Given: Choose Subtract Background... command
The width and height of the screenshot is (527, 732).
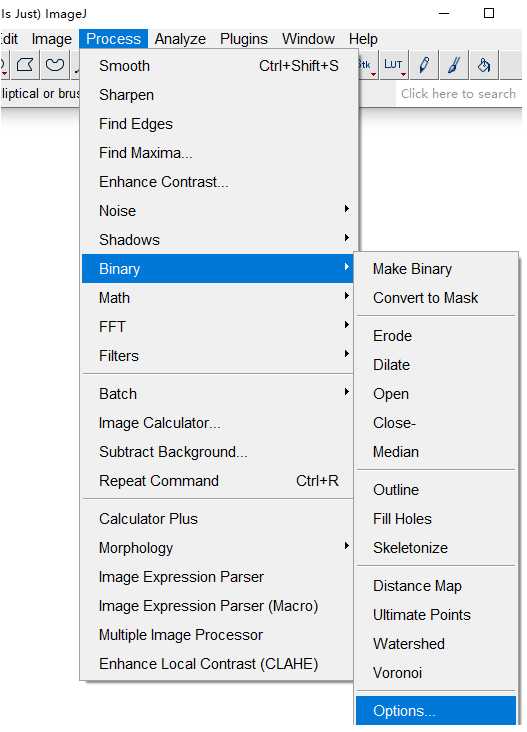Looking at the screenshot, I should pos(217,452).
